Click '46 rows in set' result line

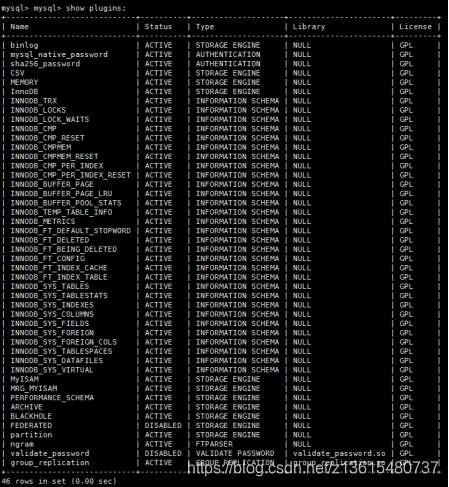[x=59, y=481]
